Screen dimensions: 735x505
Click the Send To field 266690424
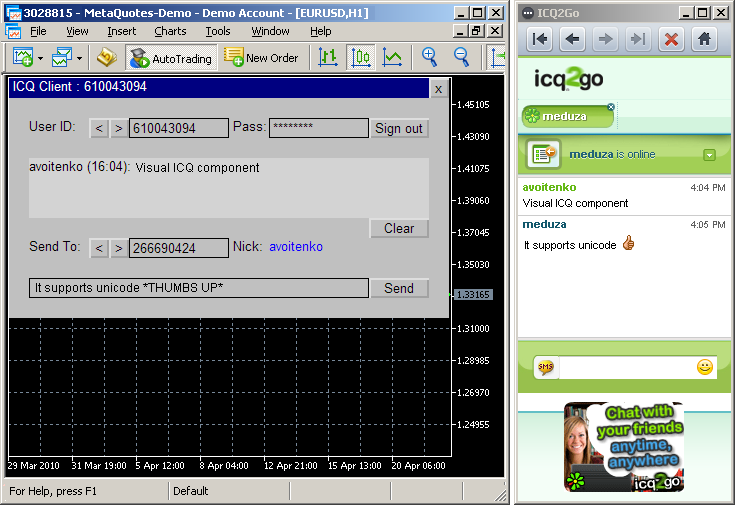click(179, 248)
